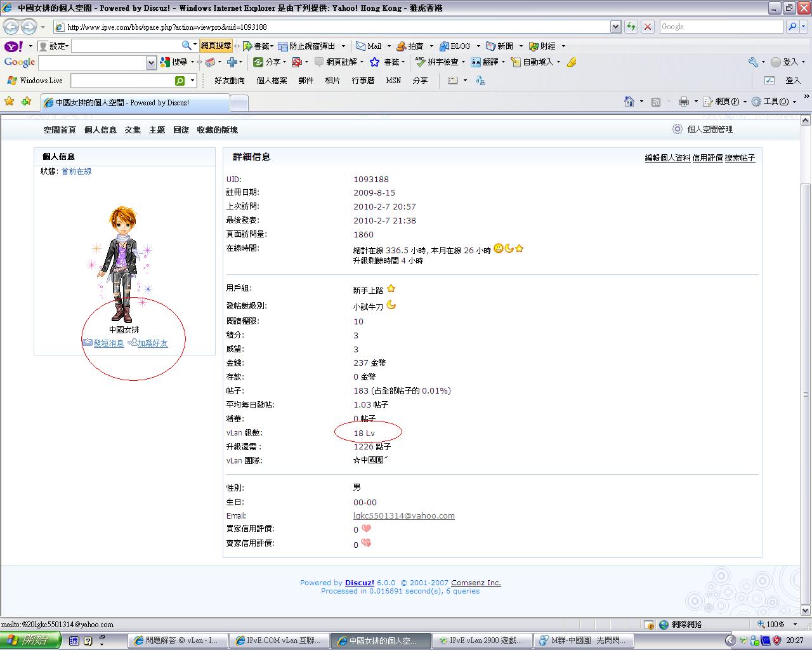Select the 個人信息 navigation tab
The height and width of the screenshot is (650, 812).
pos(100,129)
